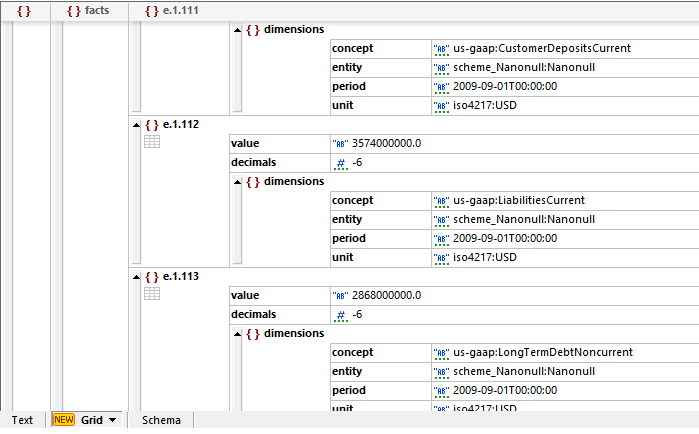Viewport: 699px width, 434px height.
Task: Select the facts column header
Action: tap(89, 10)
